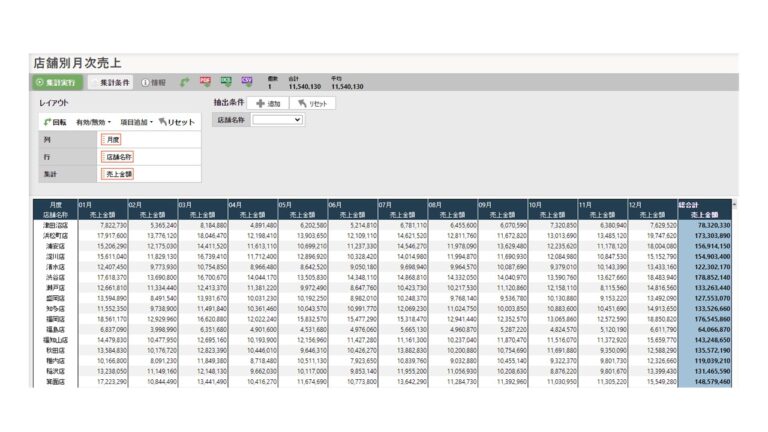Open the 情報 info tab
This screenshot has width=768, height=432.
click(x=154, y=82)
